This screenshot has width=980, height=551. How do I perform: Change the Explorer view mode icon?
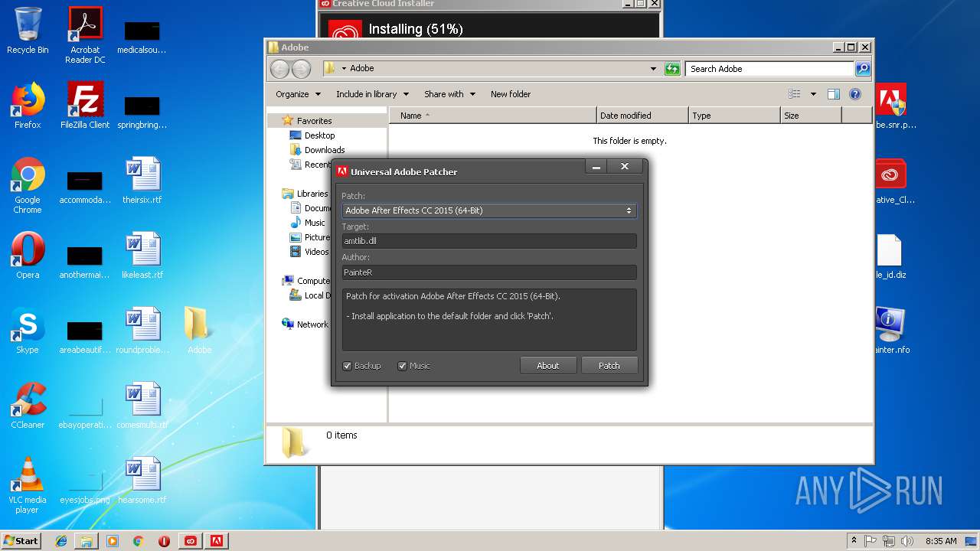tap(795, 94)
